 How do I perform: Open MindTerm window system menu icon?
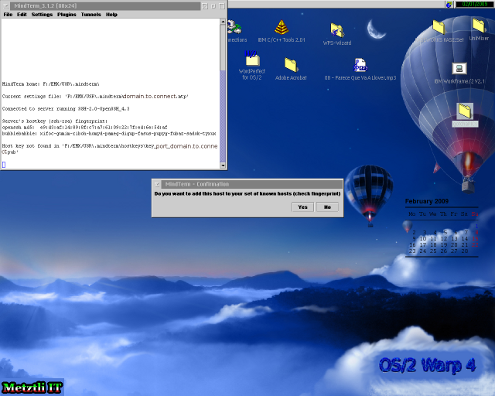pyautogui.click(x=5, y=6)
